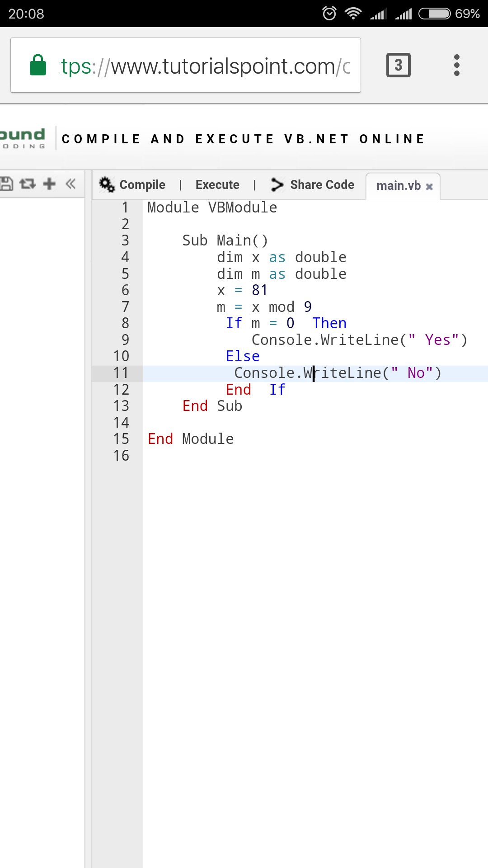Click 'Module VBModule' code line
The image size is (488, 868).
click(x=212, y=208)
